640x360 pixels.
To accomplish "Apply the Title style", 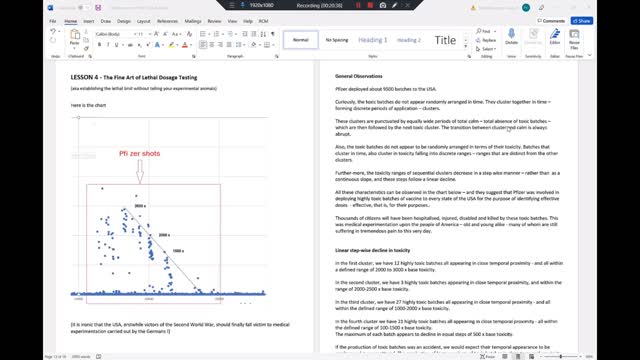I will click(445, 40).
